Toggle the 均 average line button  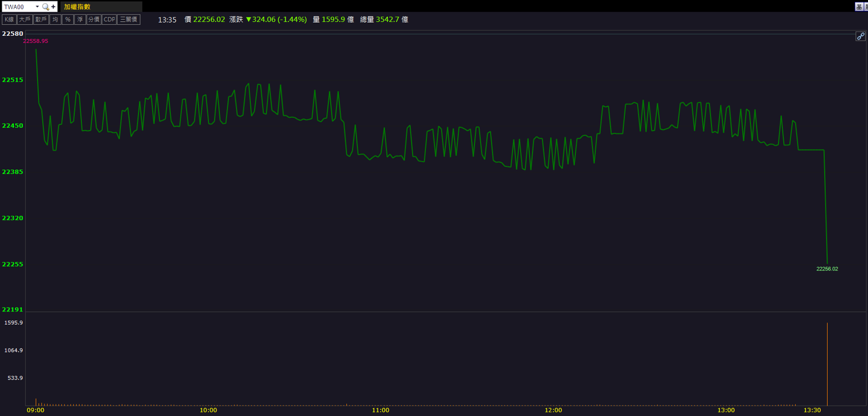pos(55,20)
